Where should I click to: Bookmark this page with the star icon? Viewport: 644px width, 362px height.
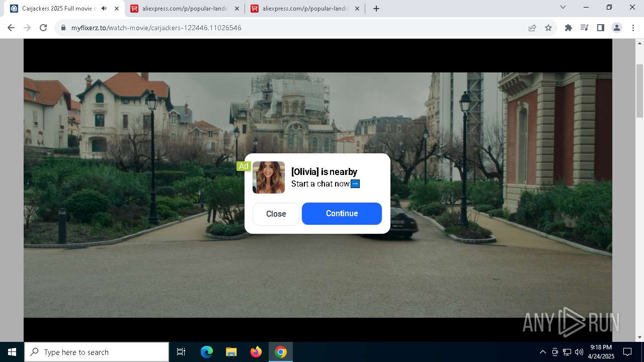pyautogui.click(x=548, y=28)
